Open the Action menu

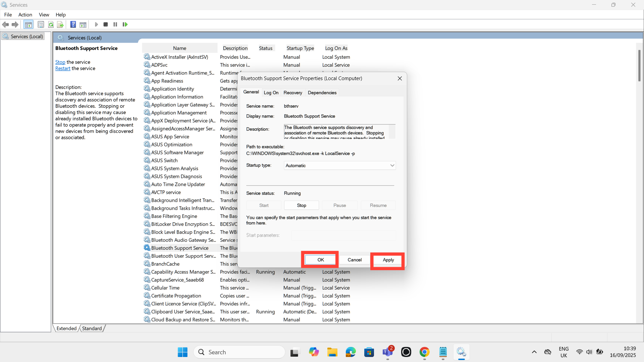25,15
